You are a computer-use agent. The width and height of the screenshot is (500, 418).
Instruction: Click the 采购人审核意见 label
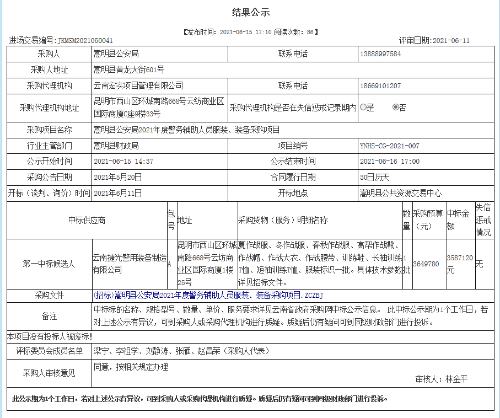(49, 373)
